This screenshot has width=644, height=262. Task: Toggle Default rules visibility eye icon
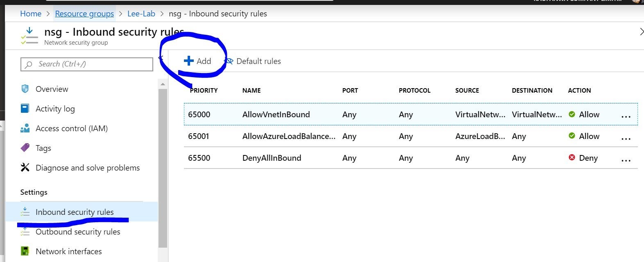coord(229,61)
